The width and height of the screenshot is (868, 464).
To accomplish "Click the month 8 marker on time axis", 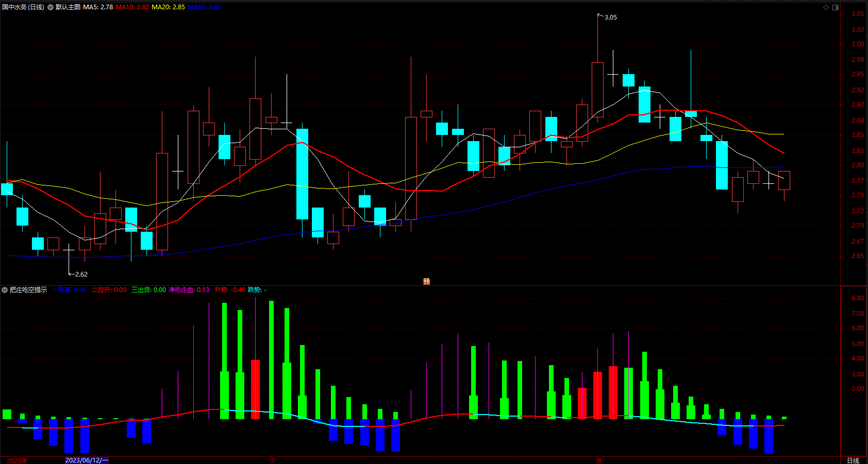I will point(599,460).
